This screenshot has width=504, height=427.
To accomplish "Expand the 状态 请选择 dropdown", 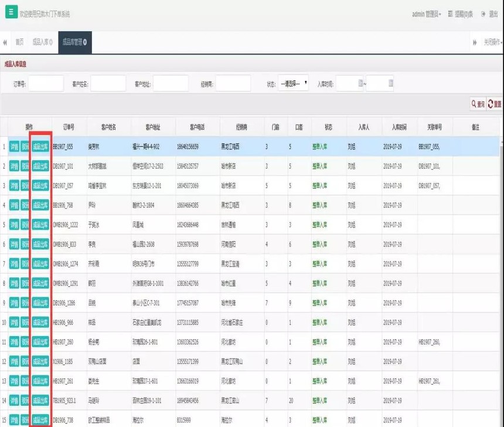I will coord(293,83).
